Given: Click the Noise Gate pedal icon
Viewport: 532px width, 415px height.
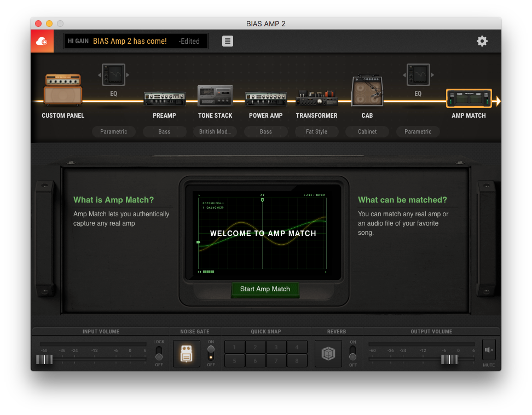Looking at the screenshot, I should 187,354.
